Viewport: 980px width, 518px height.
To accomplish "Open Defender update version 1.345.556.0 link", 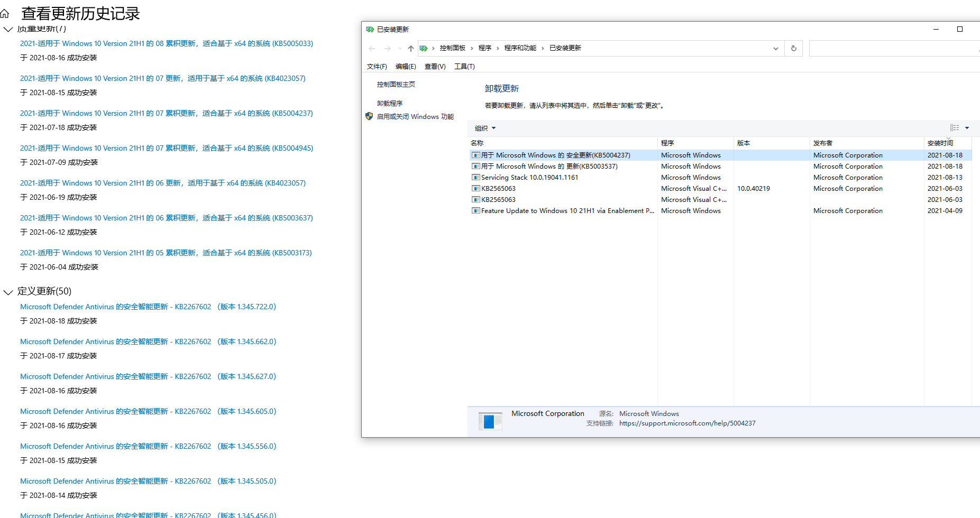I will pyautogui.click(x=148, y=446).
